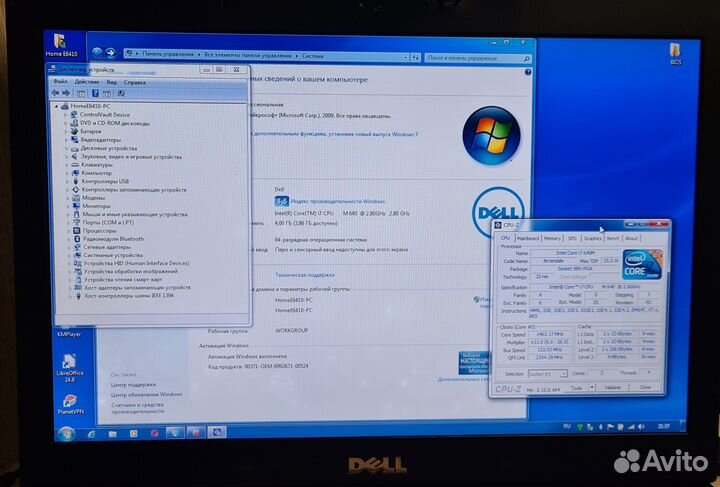Expand the Контроллеры USB node
Screen dimensions: 720x487
pyautogui.click(x=67, y=181)
